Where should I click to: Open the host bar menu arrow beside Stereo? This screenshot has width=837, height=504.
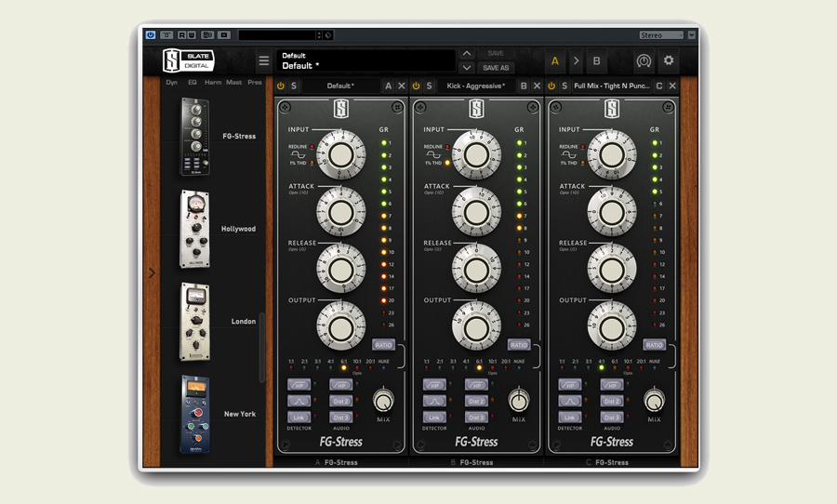click(692, 35)
